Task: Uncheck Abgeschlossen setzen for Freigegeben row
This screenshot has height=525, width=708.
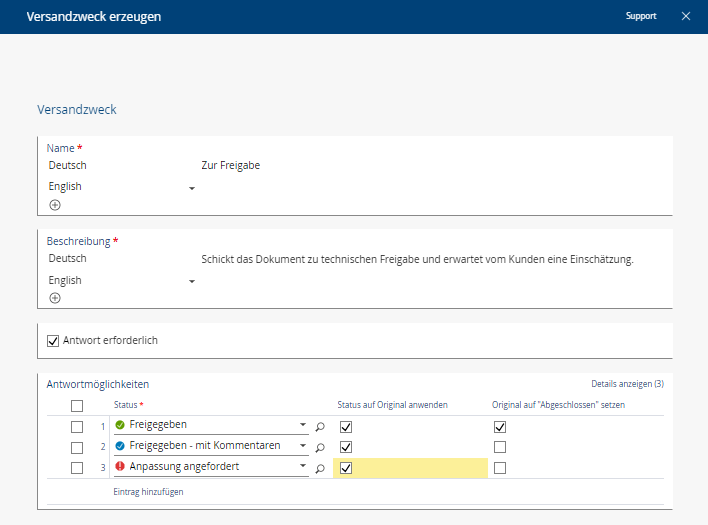Action: point(500,426)
